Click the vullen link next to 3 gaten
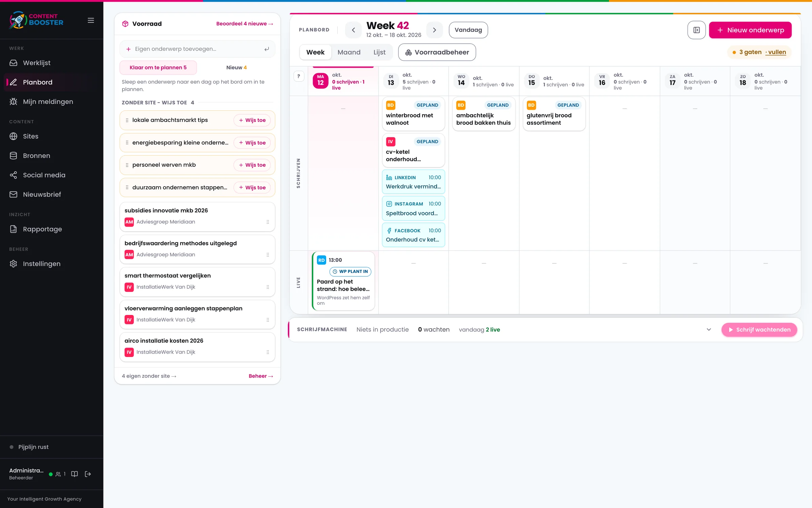Screen dimensions: 812x508 pyautogui.click(x=776, y=52)
